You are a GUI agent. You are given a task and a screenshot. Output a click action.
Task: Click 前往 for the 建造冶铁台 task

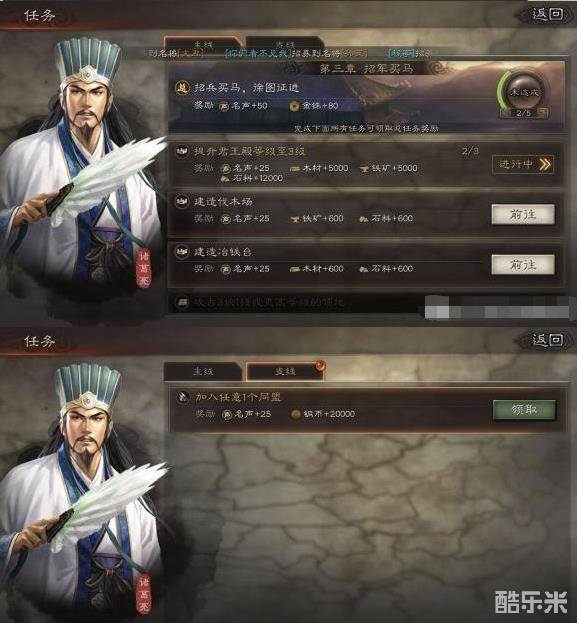pos(523,265)
